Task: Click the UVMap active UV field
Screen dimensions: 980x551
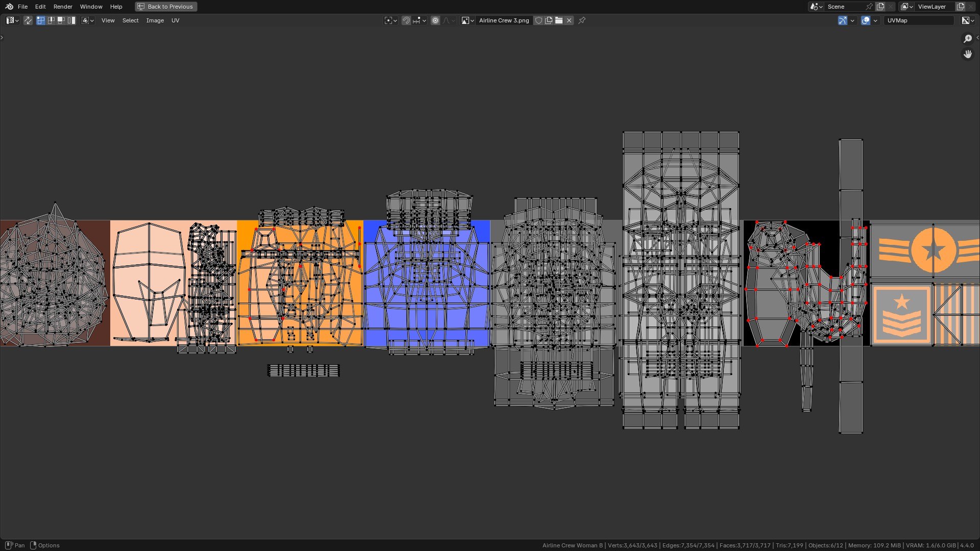Action: point(919,20)
